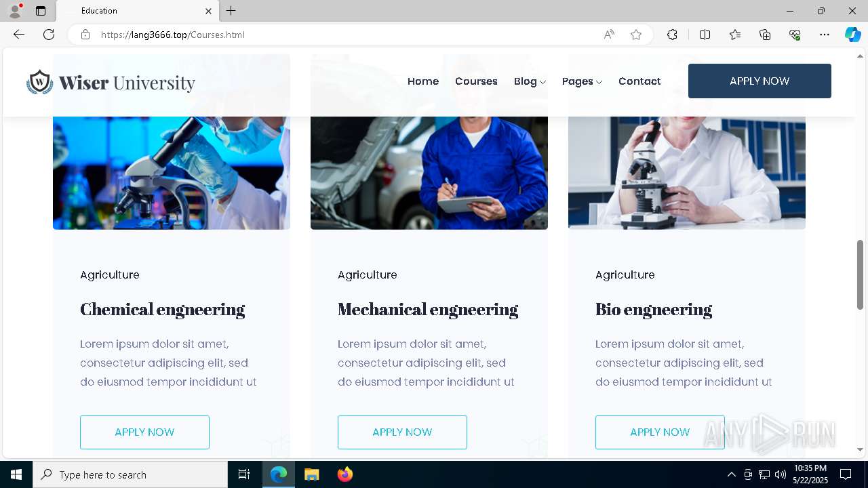Click Agriculture label above Mechanical engneering
Screen dimensions: 868x488
click(x=368, y=274)
